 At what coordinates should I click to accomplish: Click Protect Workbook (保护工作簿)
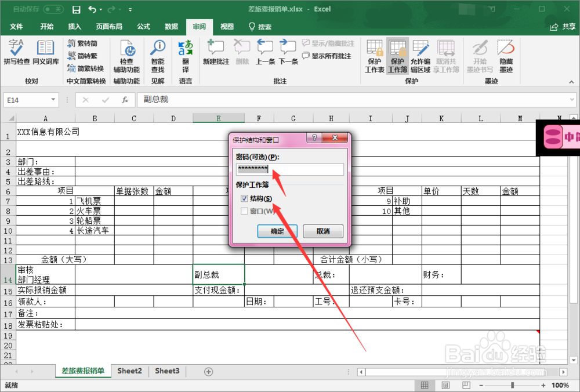pos(398,57)
